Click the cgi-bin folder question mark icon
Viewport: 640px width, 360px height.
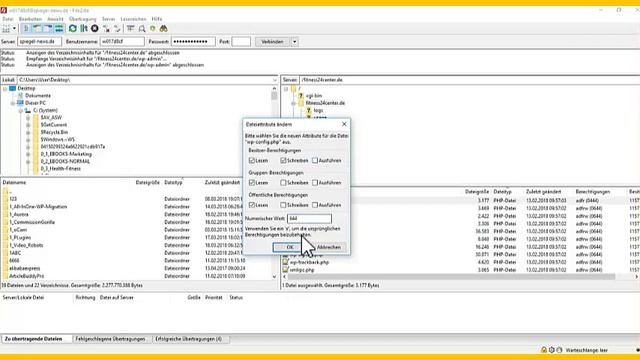point(301,96)
